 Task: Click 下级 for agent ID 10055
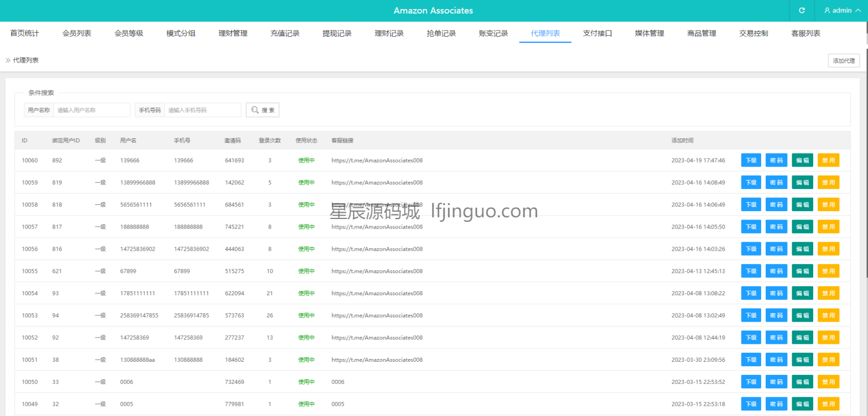pyautogui.click(x=751, y=271)
